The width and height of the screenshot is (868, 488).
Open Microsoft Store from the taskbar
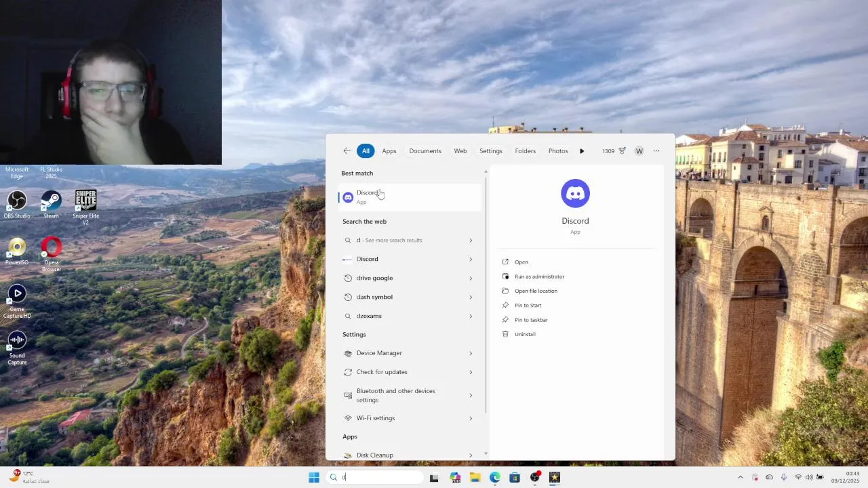[x=515, y=477]
